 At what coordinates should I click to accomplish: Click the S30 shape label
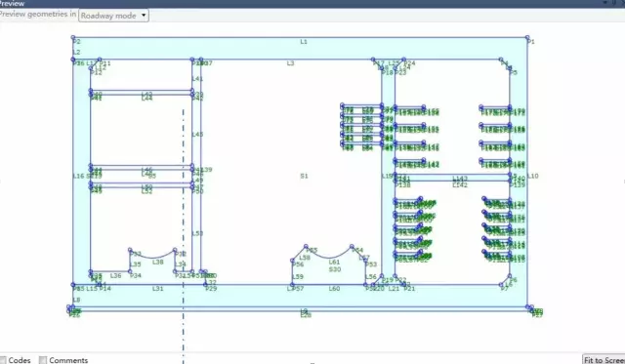pos(335,269)
